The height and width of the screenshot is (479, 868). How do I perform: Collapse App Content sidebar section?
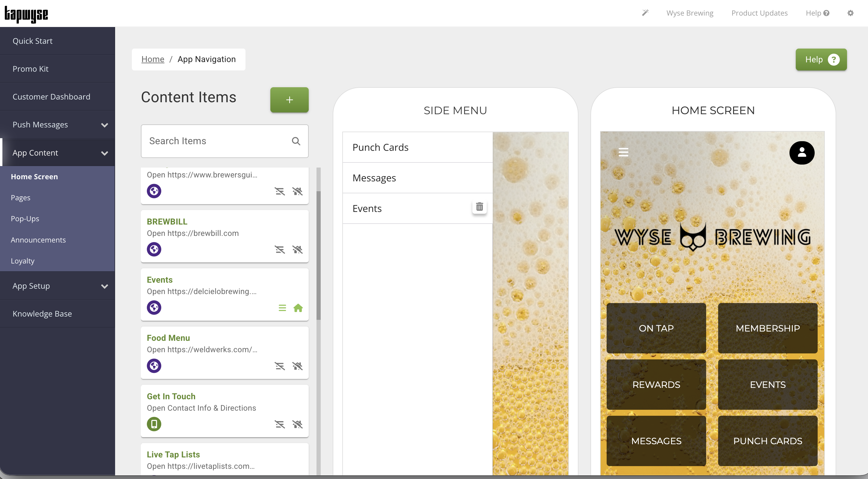coord(105,153)
